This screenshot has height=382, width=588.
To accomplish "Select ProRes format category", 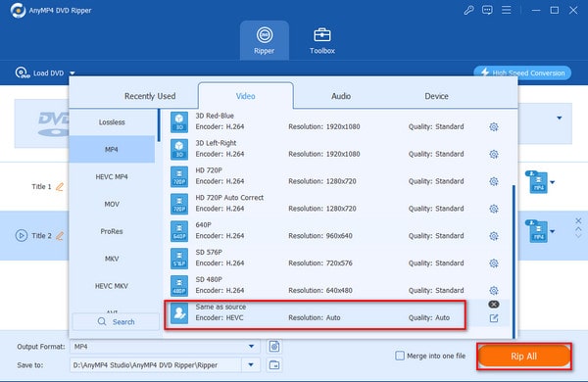I will [112, 231].
